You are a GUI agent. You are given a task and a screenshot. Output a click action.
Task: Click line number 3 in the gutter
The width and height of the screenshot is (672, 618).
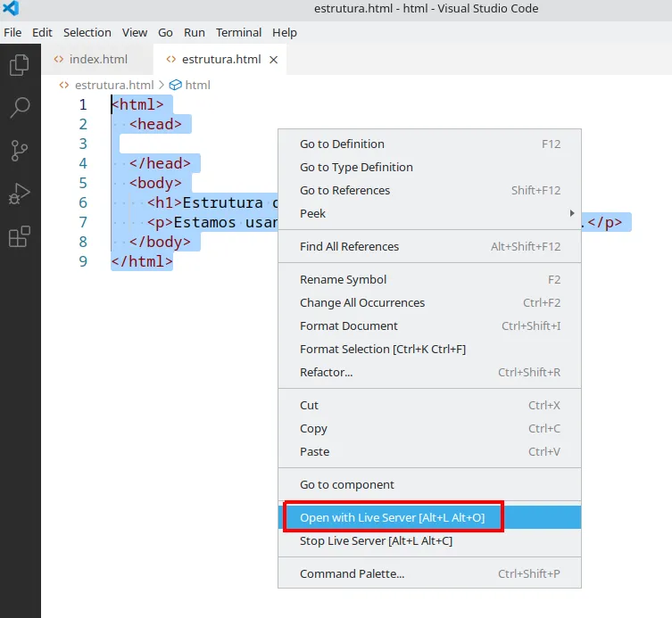point(83,144)
